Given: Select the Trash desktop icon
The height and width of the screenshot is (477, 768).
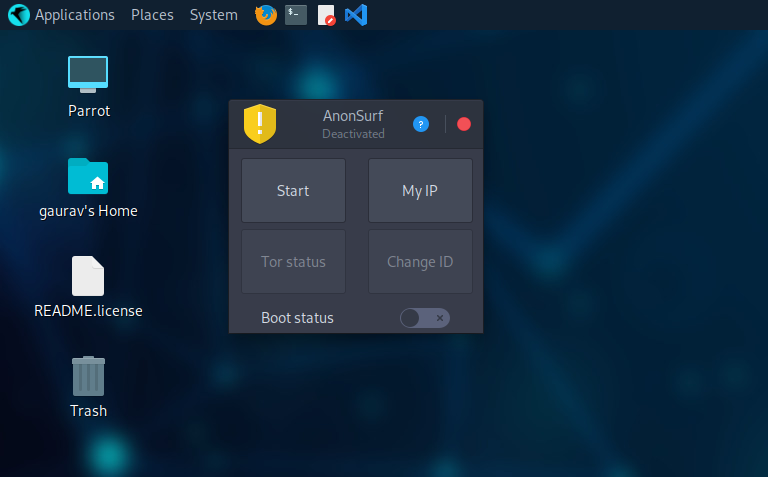Looking at the screenshot, I should (88, 376).
